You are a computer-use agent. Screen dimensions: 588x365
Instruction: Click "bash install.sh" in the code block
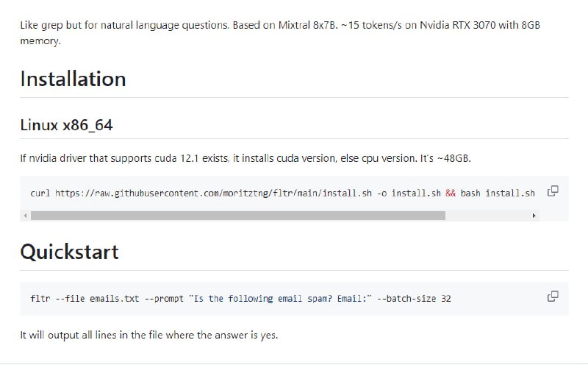pyautogui.click(x=498, y=194)
